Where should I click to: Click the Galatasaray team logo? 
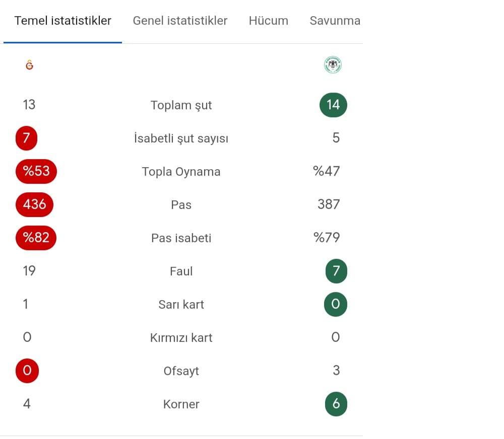pyautogui.click(x=29, y=65)
